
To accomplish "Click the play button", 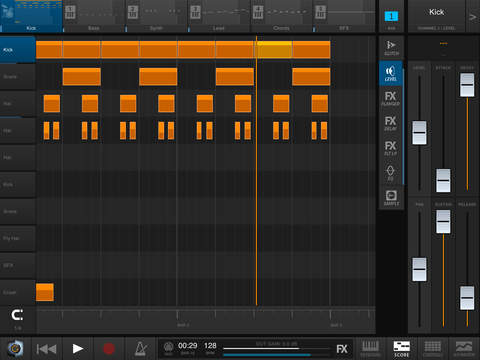I will (x=78, y=349).
